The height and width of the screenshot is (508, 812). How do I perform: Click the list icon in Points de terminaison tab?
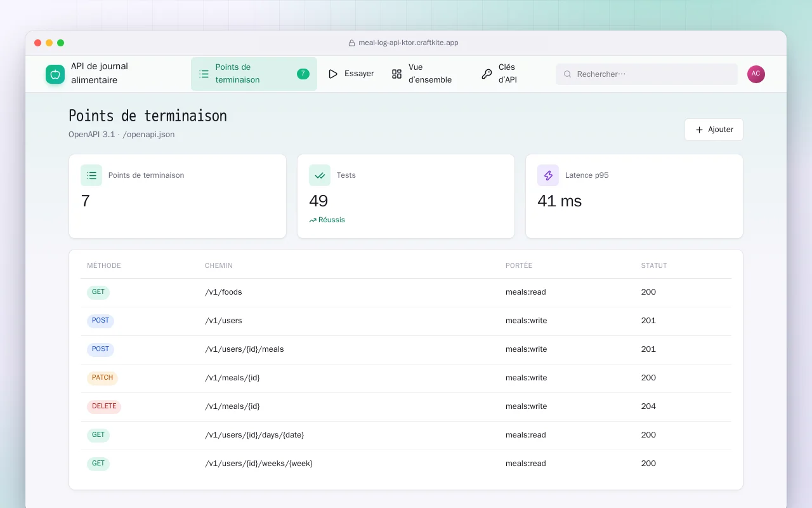tap(204, 74)
